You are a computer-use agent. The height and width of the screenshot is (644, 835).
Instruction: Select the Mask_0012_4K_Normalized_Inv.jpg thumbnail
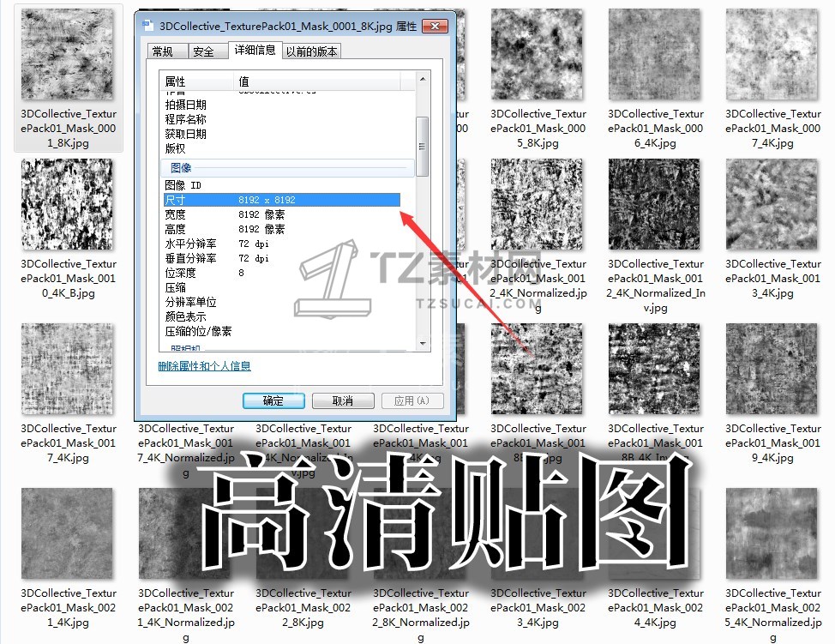pos(654,204)
